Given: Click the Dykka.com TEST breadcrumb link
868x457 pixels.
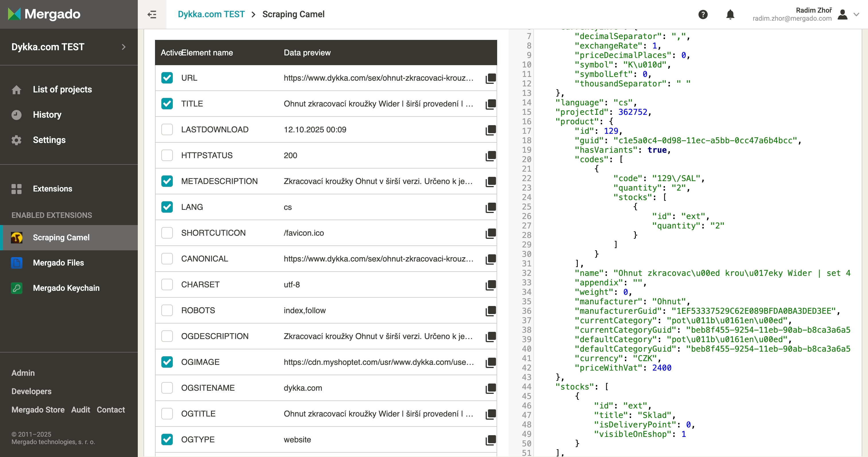Looking at the screenshot, I should click(x=211, y=14).
